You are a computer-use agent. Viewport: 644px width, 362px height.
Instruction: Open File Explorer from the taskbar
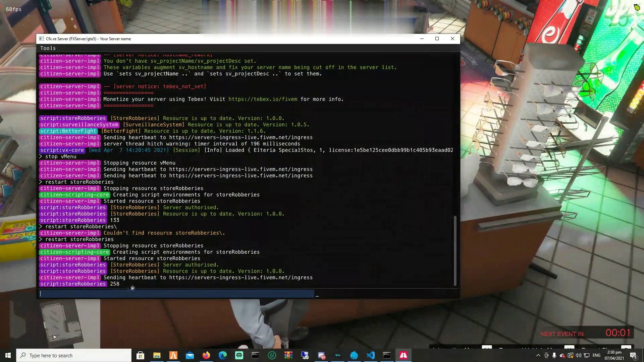(x=157, y=355)
